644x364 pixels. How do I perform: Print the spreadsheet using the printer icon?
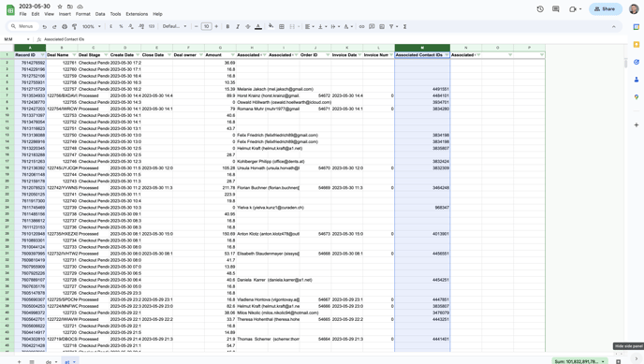click(x=65, y=27)
